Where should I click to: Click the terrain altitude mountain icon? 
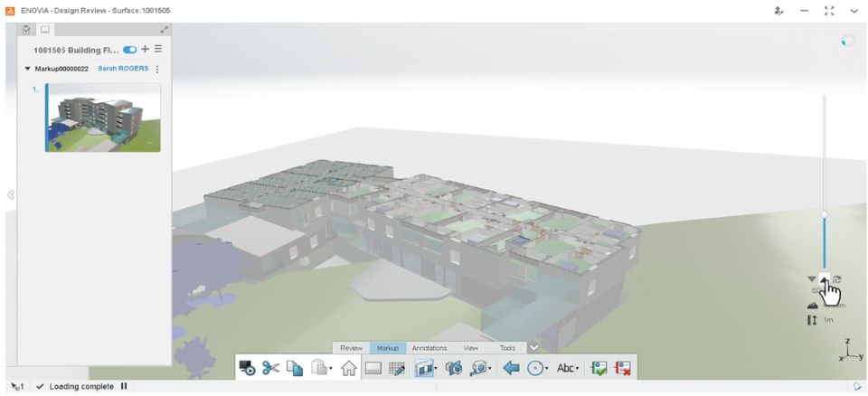coord(812,306)
